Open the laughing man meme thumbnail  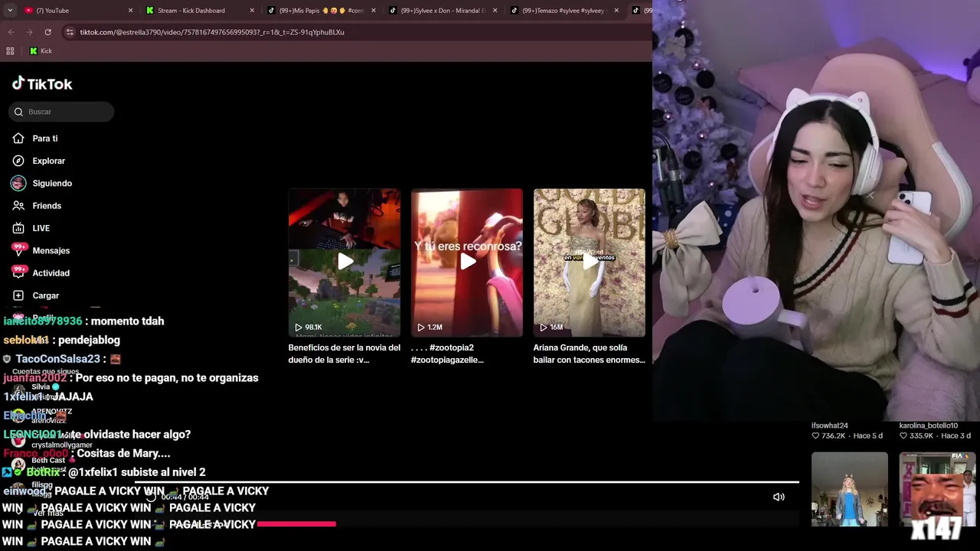tap(938, 489)
